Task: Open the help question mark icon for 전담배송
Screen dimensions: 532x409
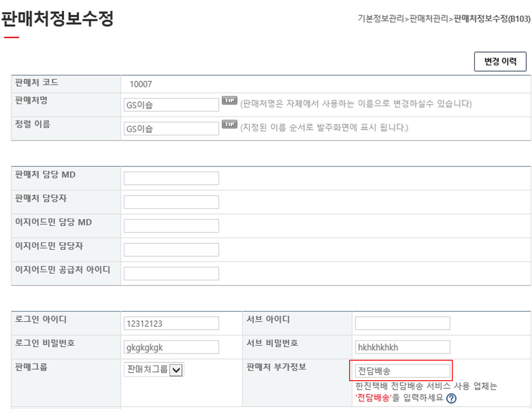Action: [x=451, y=398]
